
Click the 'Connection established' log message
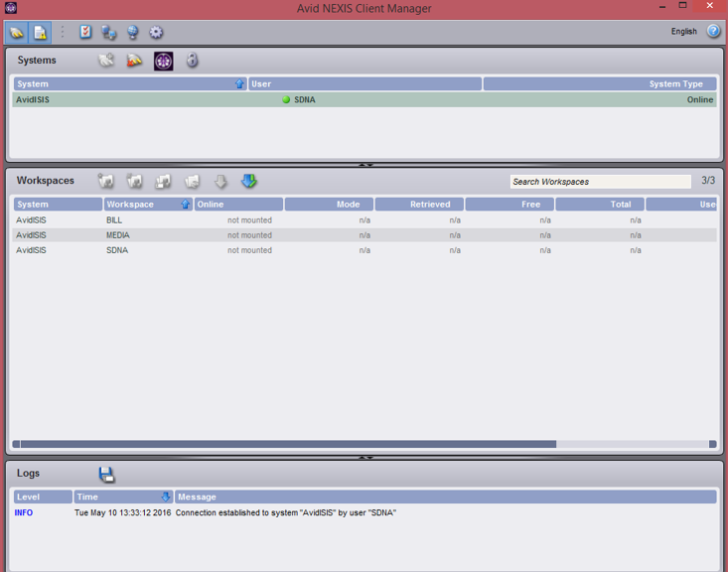[285, 512]
